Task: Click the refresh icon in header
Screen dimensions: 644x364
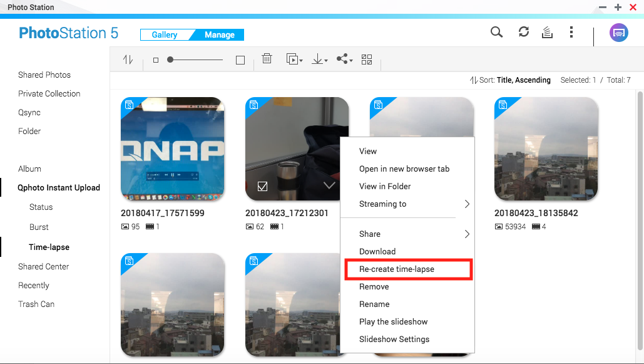Action: tap(524, 32)
